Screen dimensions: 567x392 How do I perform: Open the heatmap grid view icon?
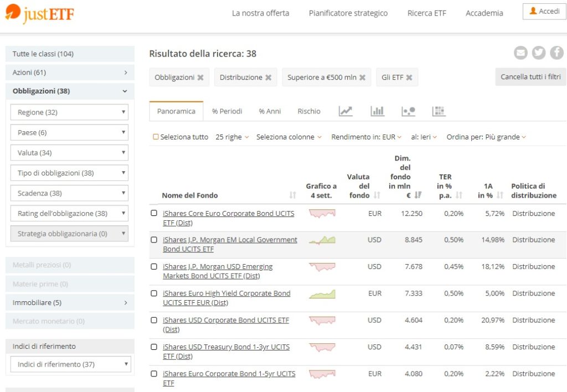[x=439, y=111]
